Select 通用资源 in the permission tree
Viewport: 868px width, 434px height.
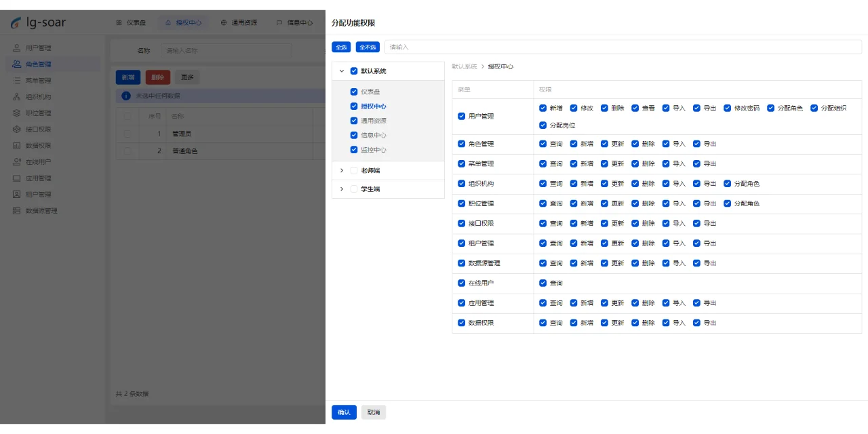point(374,121)
